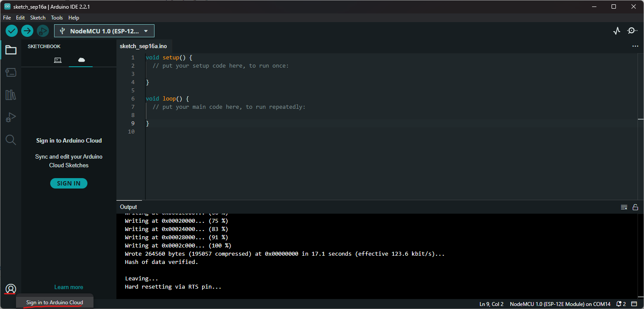Click 'Writing at 0x0002c000... (100 %)' line
The width and height of the screenshot is (644, 309).
(178, 245)
